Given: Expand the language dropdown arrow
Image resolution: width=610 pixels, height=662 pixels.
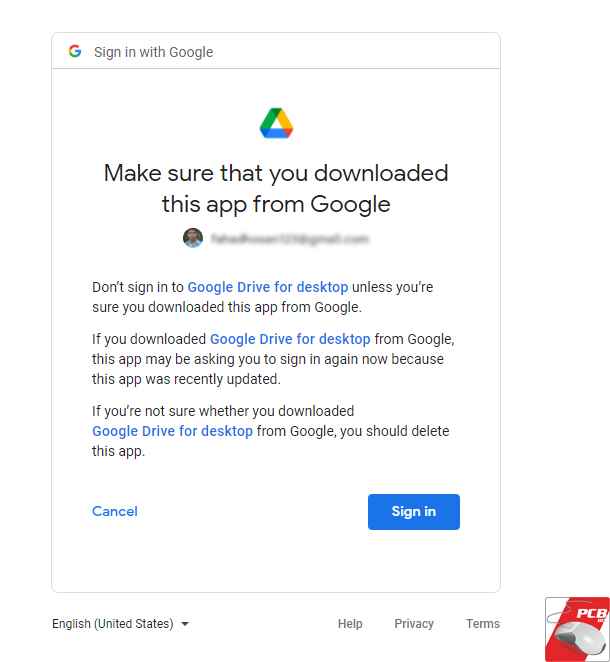Looking at the screenshot, I should pos(185,624).
